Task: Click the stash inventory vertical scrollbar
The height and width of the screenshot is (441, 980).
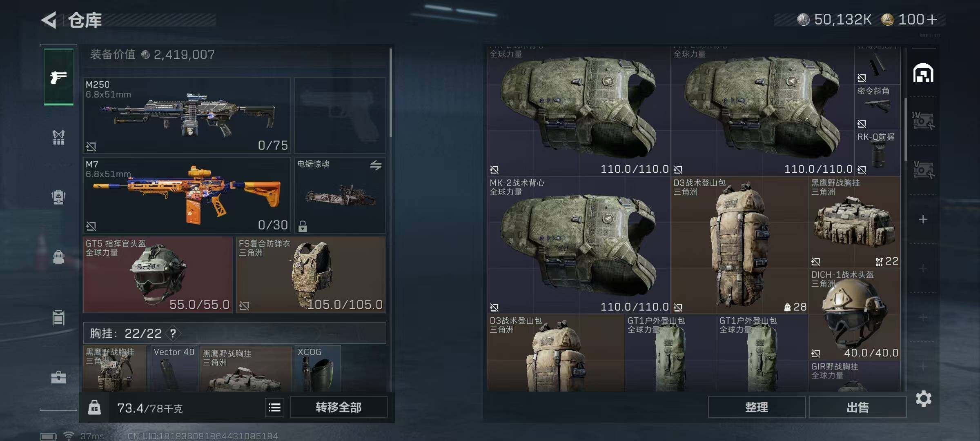Action: click(906, 129)
